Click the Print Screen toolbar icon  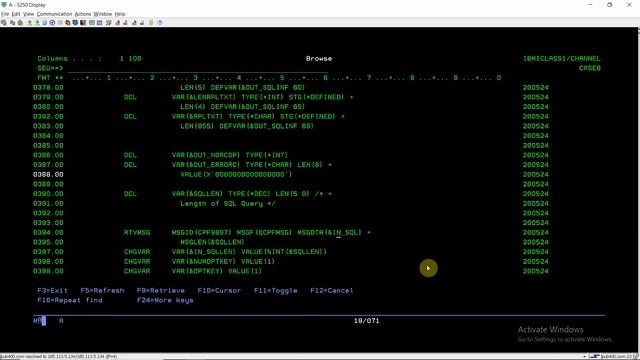[x=4, y=23]
